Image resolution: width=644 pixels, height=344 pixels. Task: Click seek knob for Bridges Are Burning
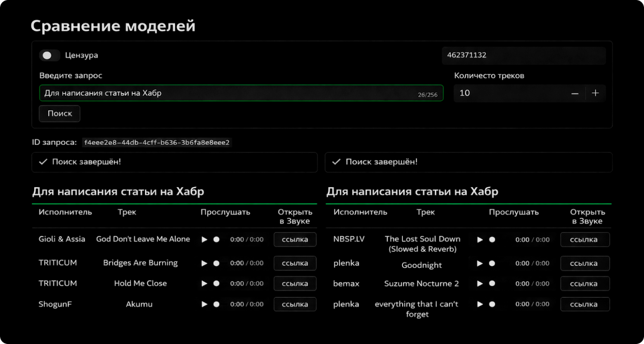click(216, 263)
